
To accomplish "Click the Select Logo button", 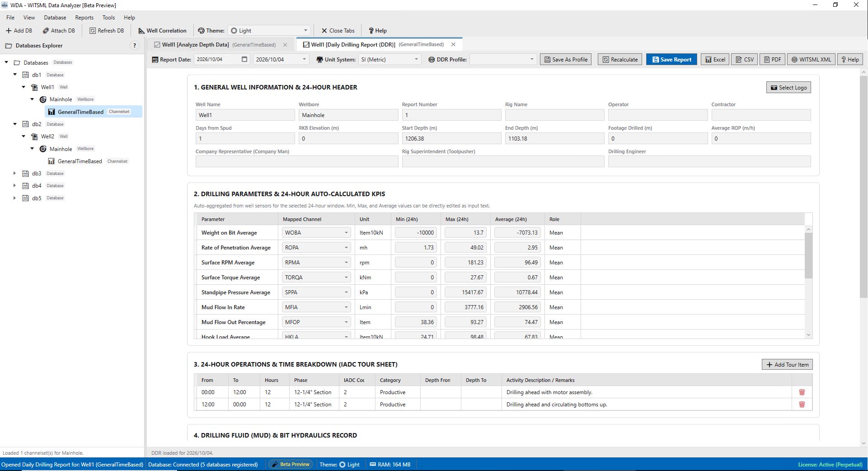I will pos(788,88).
